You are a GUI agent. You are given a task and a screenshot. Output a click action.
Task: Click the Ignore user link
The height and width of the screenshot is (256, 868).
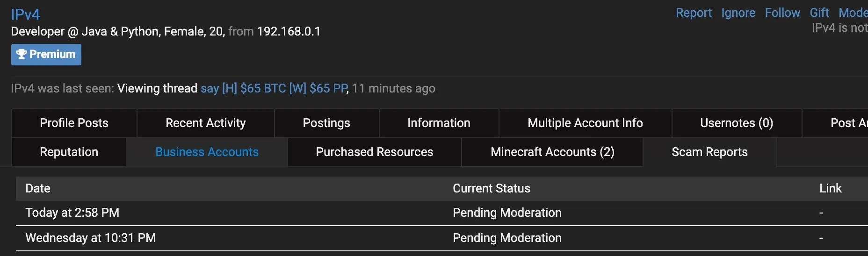pos(738,13)
